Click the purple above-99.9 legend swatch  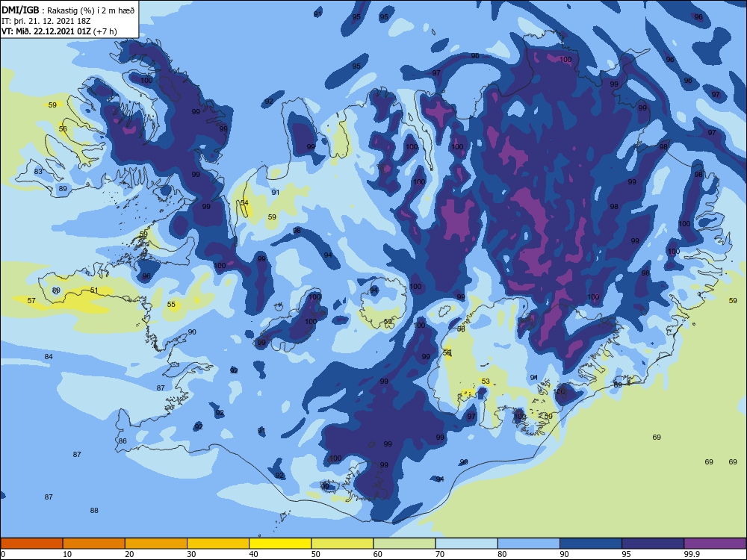coord(716,544)
